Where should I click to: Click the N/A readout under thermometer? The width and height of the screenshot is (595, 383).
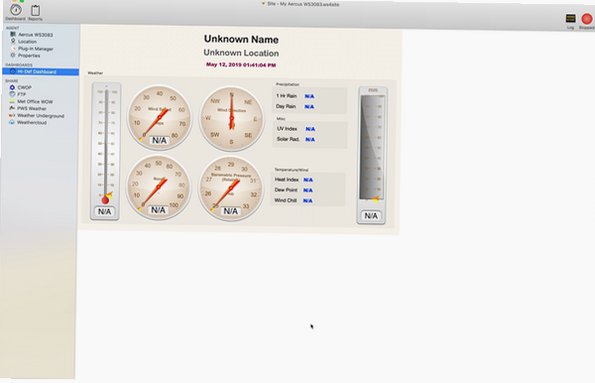point(105,211)
